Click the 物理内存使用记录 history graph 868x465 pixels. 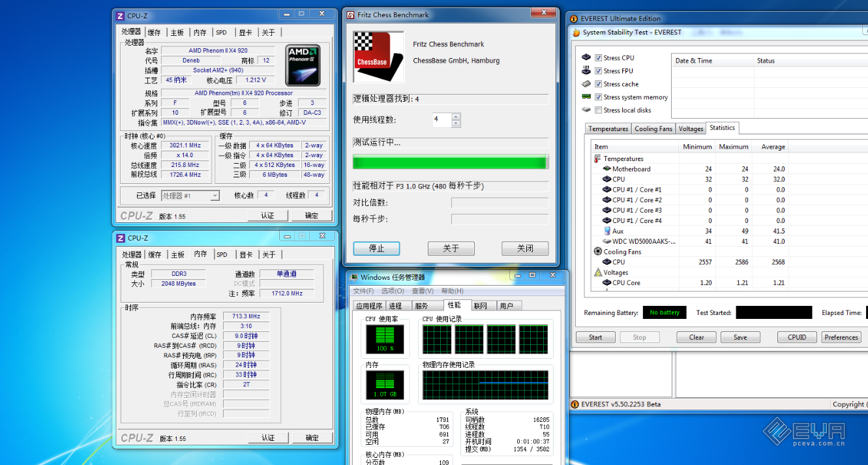tap(485, 385)
